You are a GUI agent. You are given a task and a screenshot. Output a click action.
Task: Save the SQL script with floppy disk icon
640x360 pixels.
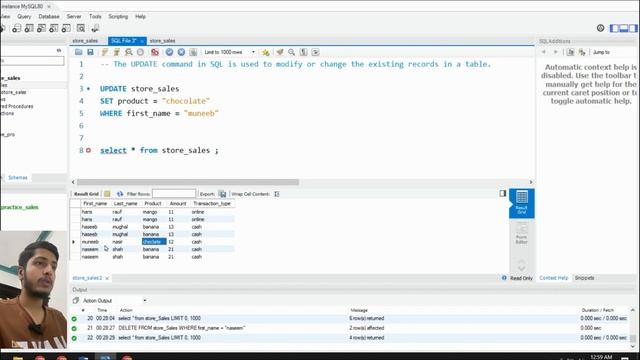tap(90, 52)
